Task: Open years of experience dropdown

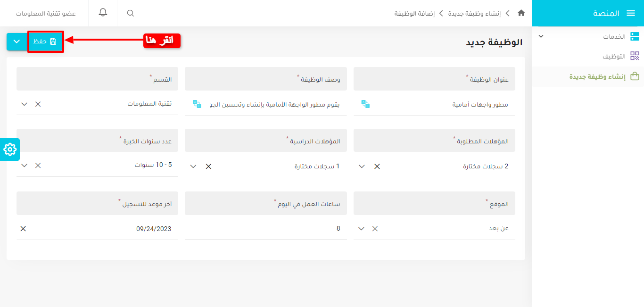Action: click(25, 166)
